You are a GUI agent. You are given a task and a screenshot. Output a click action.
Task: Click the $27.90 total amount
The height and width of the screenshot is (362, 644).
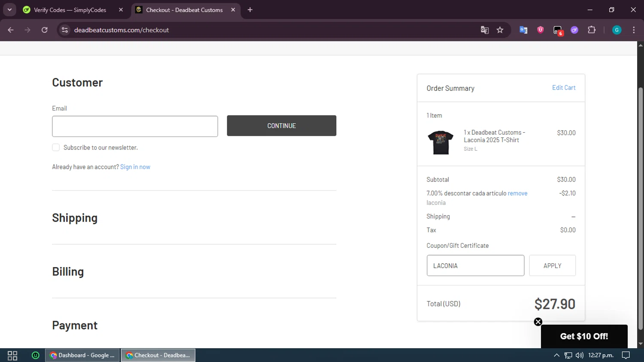(555, 304)
